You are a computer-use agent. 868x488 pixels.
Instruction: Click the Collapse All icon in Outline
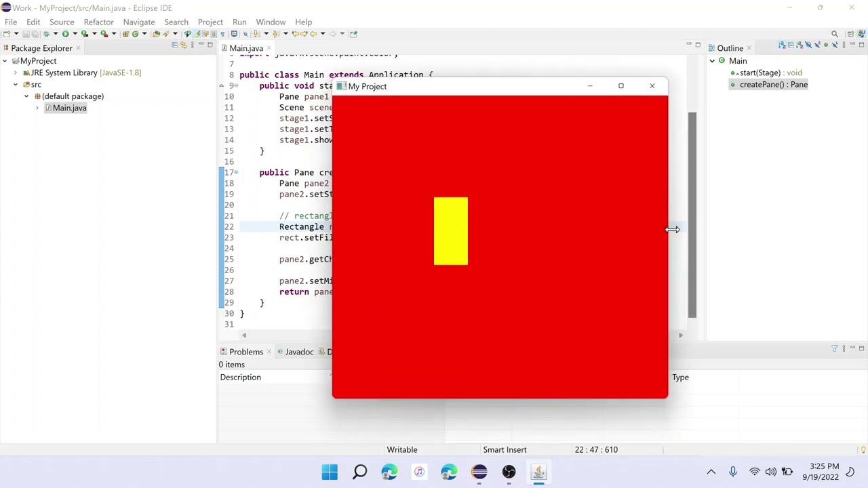791,45
